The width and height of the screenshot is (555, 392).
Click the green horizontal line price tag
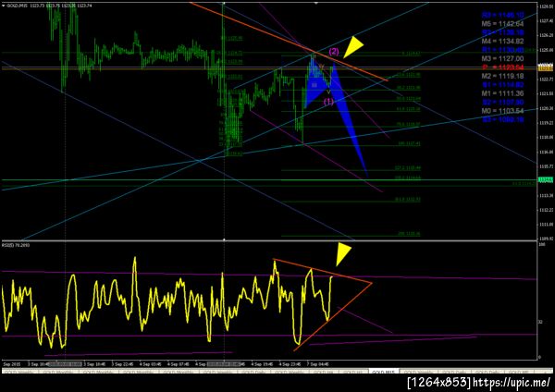pos(546,179)
